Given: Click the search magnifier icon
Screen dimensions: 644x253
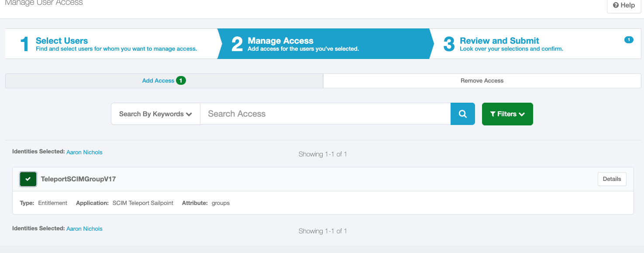Looking at the screenshot, I should 462,114.
